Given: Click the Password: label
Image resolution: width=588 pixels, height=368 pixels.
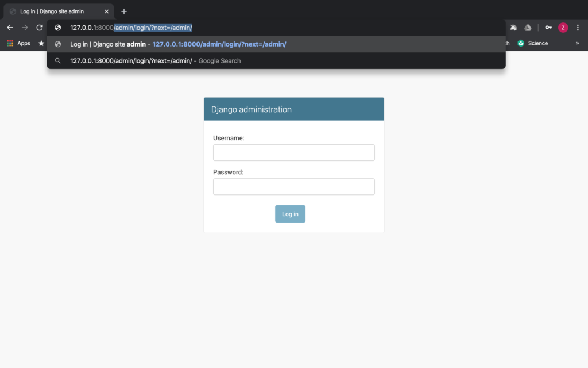Looking at the screenshot, I should pos(228,172).
